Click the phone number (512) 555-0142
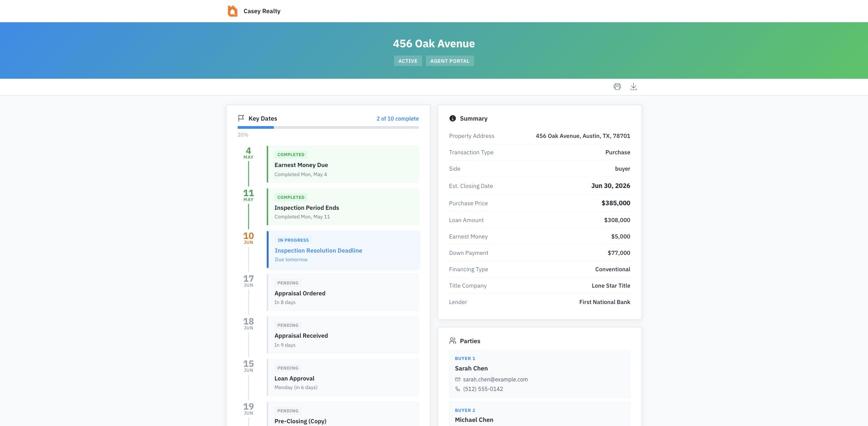The width and height of the screenshot is (868, 426). click(483, 389)
